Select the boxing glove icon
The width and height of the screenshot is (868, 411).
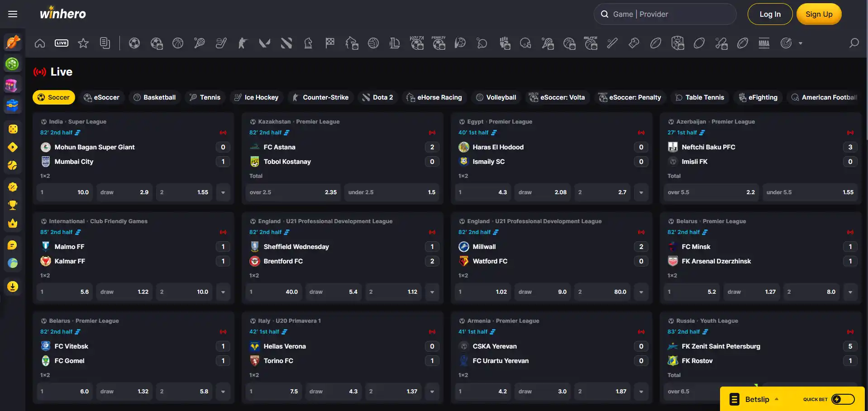(634, 43)
